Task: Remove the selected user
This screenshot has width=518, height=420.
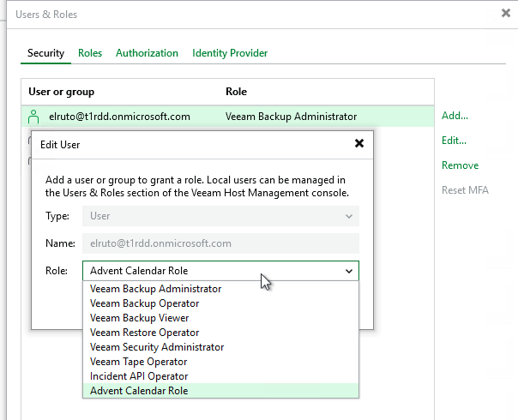Action: 460,165
